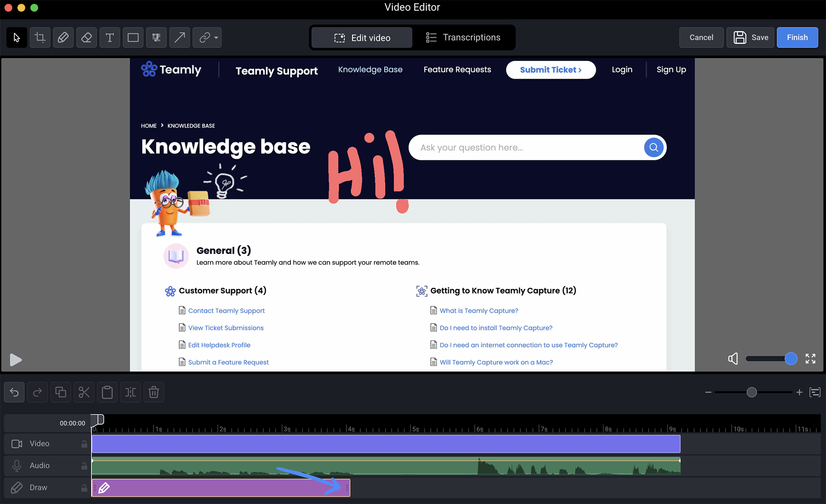Click the Finish button
The width and height of the screenshot is (826, 504).
[797, 38]
